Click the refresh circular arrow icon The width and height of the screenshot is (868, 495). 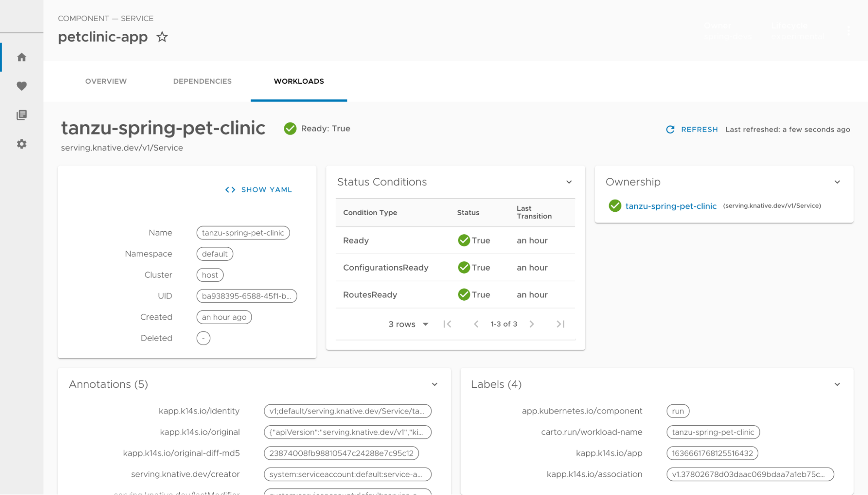670,129
